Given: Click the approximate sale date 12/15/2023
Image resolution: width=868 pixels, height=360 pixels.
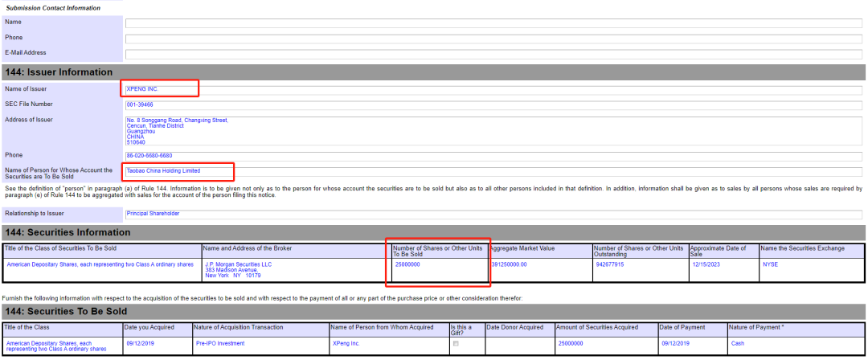Looking at the screenshot, I should coord(705,264).
